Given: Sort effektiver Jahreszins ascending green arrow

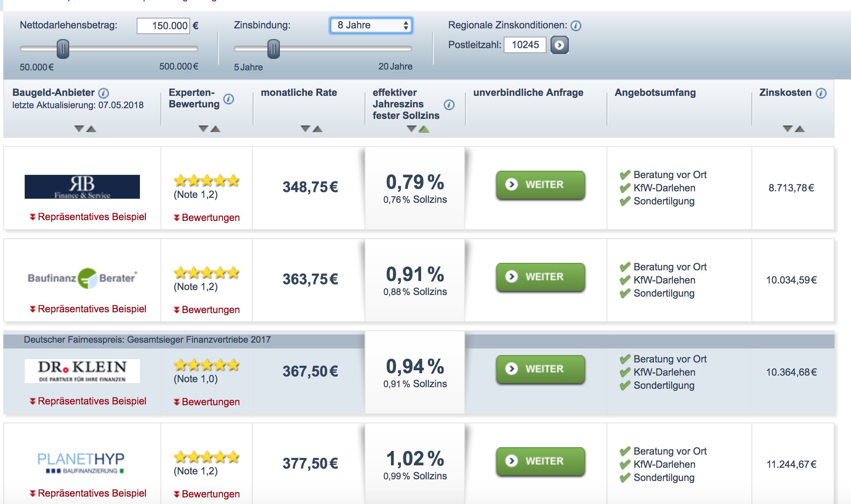Looking at the screenshot, I should tap(424, 129).
